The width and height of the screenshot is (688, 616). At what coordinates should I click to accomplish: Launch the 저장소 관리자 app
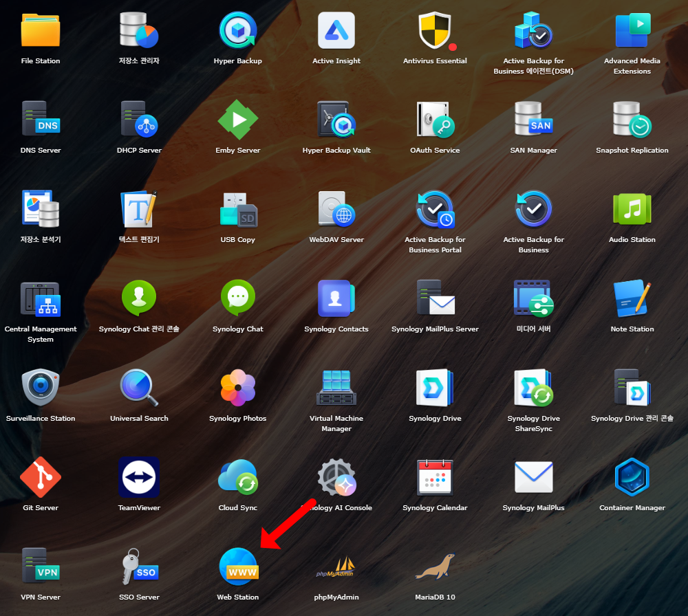pos(139,31)
